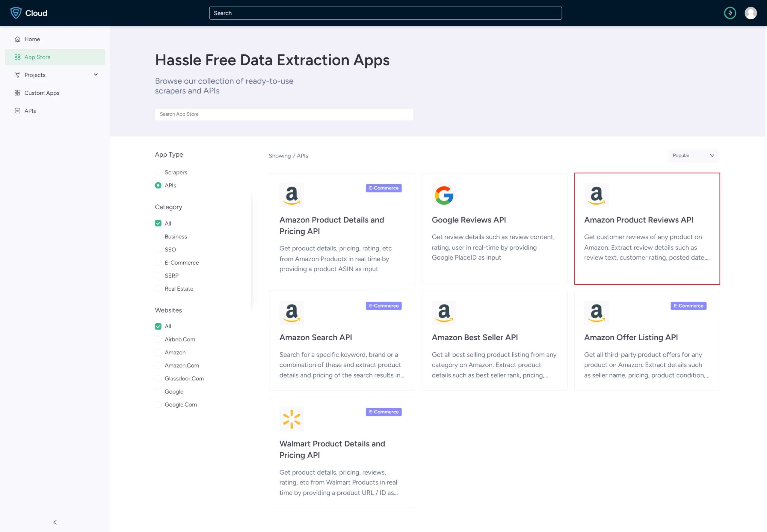This screenshot has height=532, width=767.
Task: Open Amazon Product Reviews API title
Action: [x=638, y=220]
